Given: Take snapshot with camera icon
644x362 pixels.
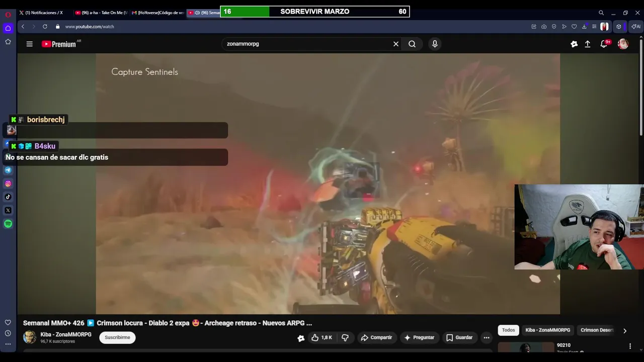Looking at the screenshot, I should click(x=544, y=27).
